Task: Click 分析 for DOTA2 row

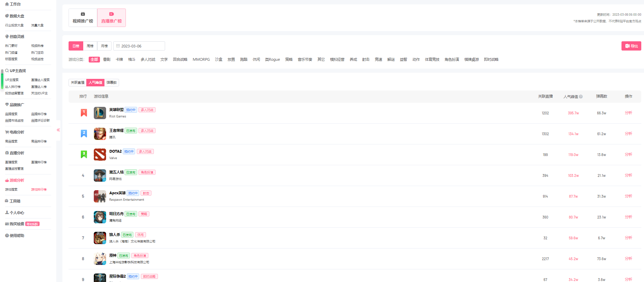Action: tap(628, 154)
